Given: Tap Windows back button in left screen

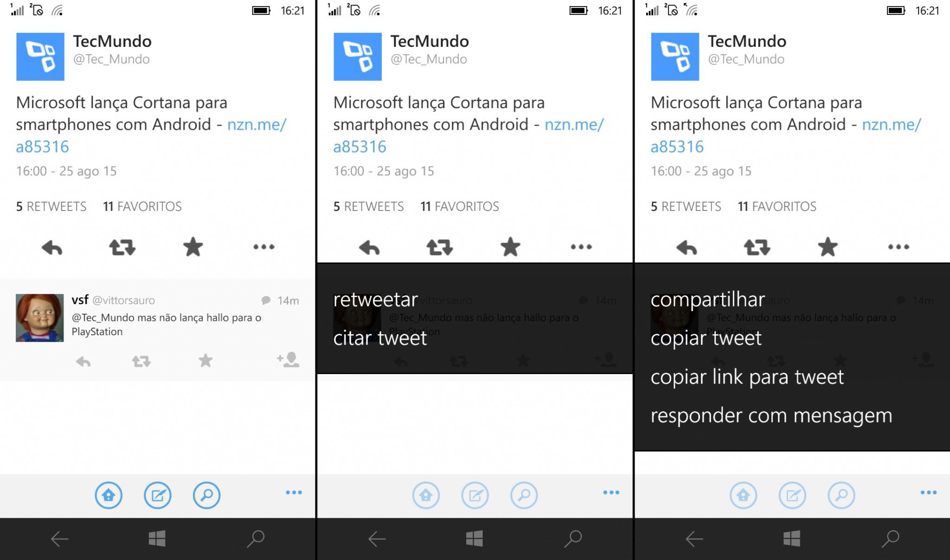Looking at the screenshot, I should 59,539.
